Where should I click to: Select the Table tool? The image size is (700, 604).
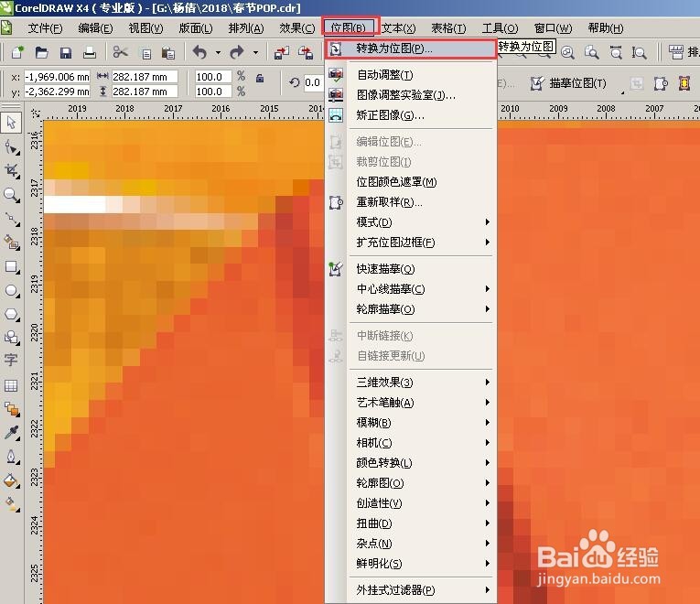(x=11, y=385)
